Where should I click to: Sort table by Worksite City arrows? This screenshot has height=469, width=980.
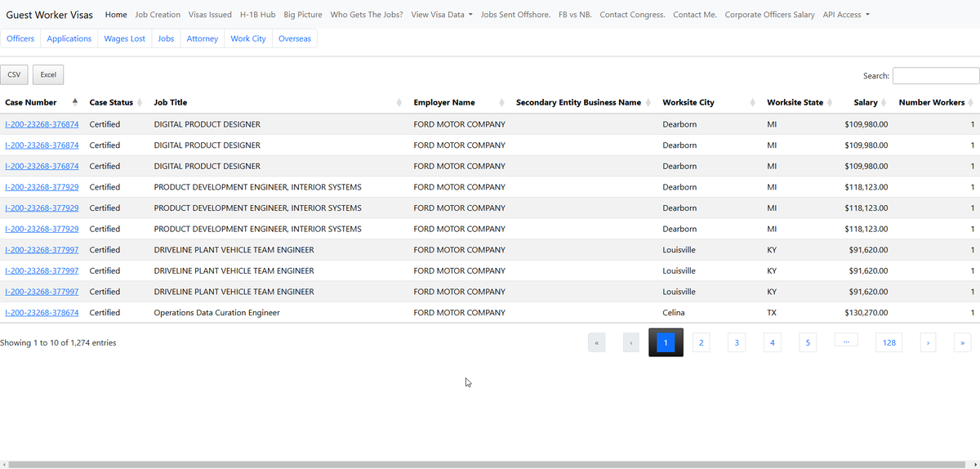(x=753, y=102)
